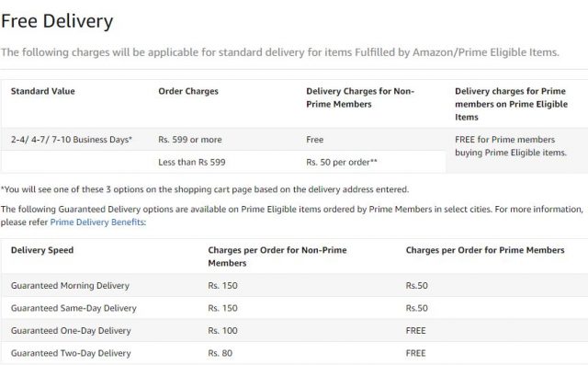588x365 pixels.
Task: Select the Guaranteed One-Day Delivery row
Action: coord(294,330)
